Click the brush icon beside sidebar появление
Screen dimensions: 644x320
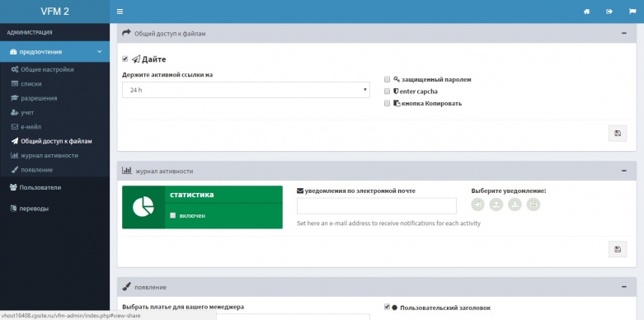pos(14,170)
